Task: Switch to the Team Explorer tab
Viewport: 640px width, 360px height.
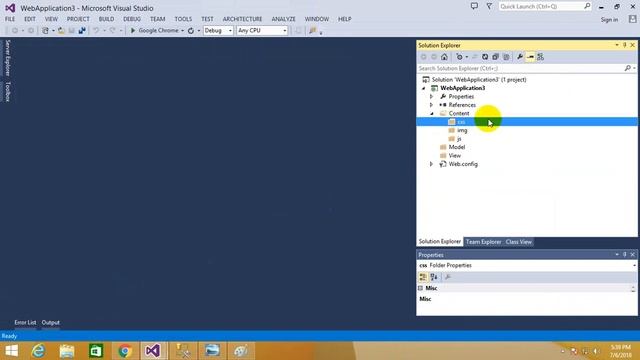Action: point(483,242)
